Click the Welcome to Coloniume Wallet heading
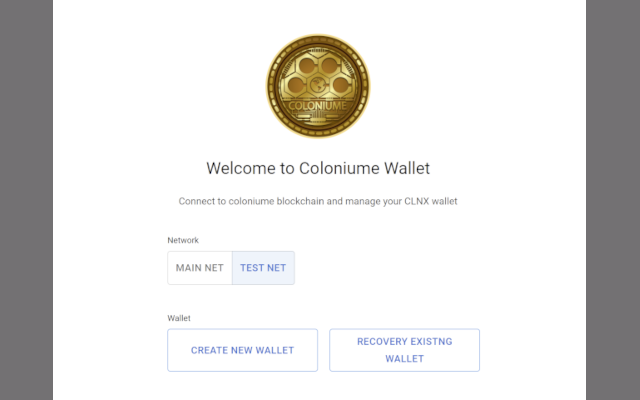 pos(318,168)
